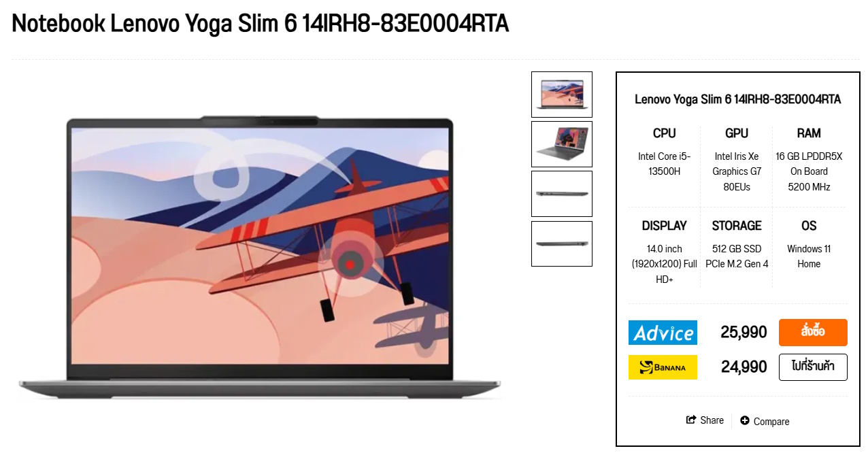This screenshot has width=868, height=455.
Task: Click the main laptop product image
Action: (x=259, y=257)
